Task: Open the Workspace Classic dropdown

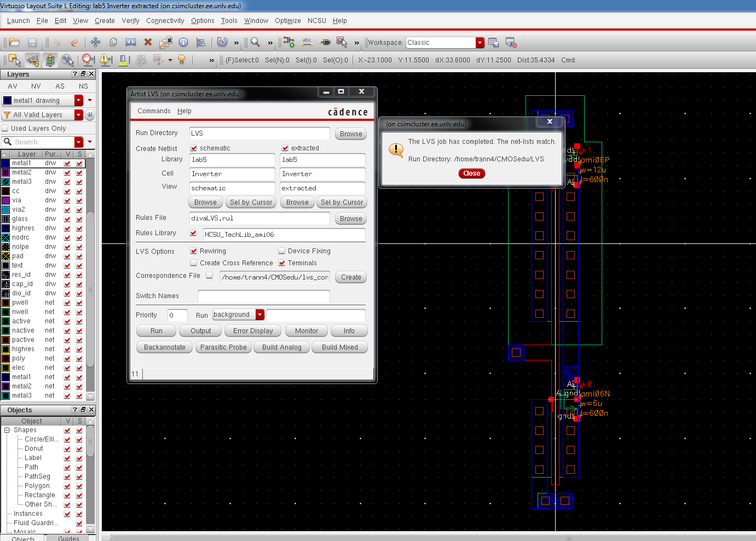Action: click(x=480, y=43)
